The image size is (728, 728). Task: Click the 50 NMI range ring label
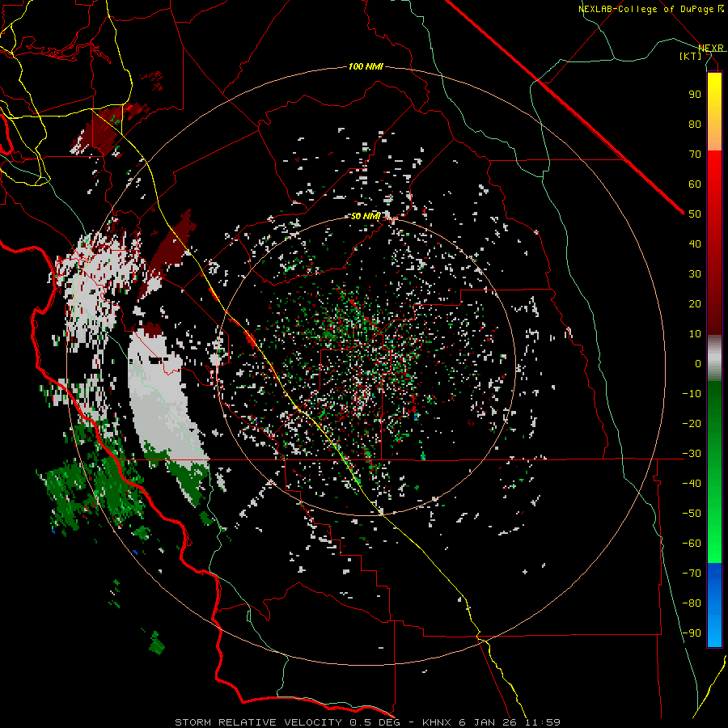(x=366, y=216)
